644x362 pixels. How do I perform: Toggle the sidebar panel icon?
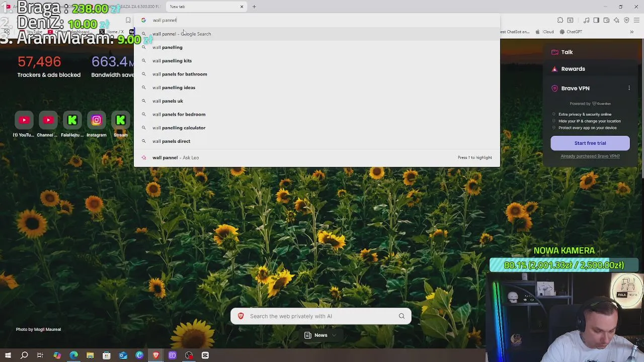coord(596,20)
